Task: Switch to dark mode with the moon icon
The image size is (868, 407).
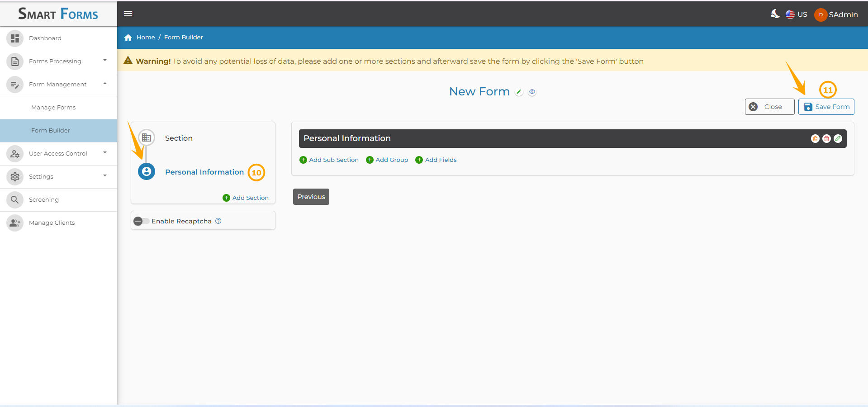Action: point(775,14)
